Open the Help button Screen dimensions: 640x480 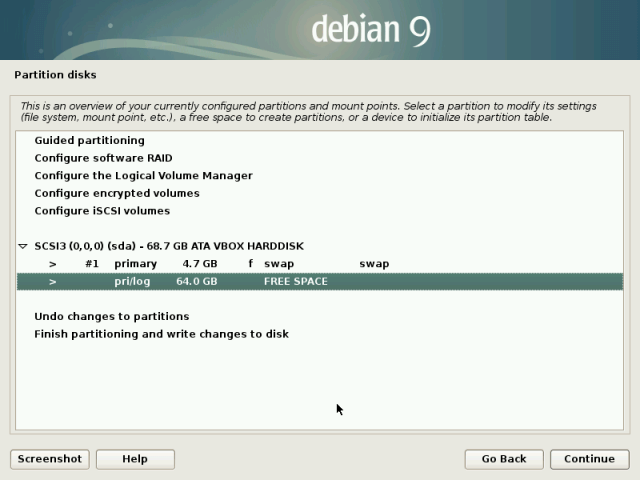pyautogui.click(x=135, y=459)
